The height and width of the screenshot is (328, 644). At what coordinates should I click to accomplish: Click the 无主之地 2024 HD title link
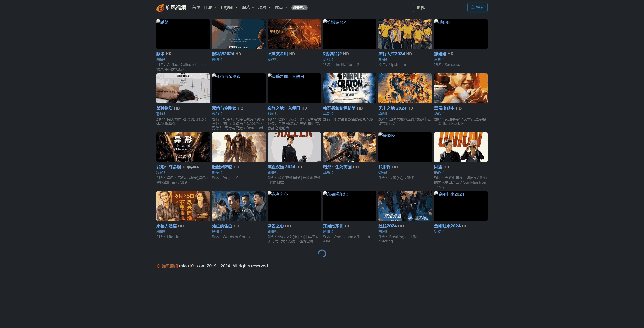point(396,108)
